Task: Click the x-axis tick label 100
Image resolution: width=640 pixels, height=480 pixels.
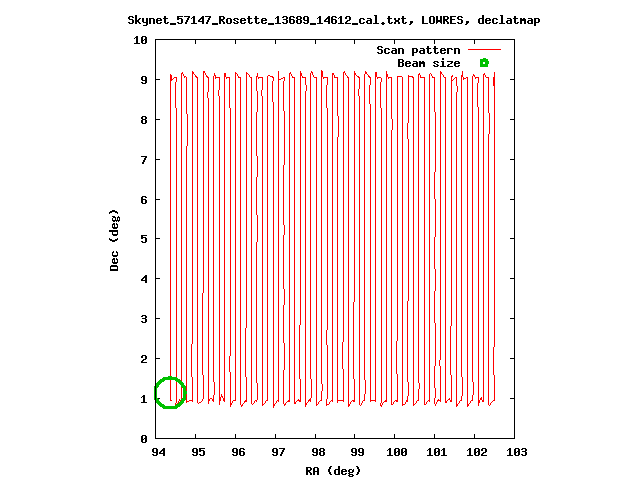Action: 397,452
